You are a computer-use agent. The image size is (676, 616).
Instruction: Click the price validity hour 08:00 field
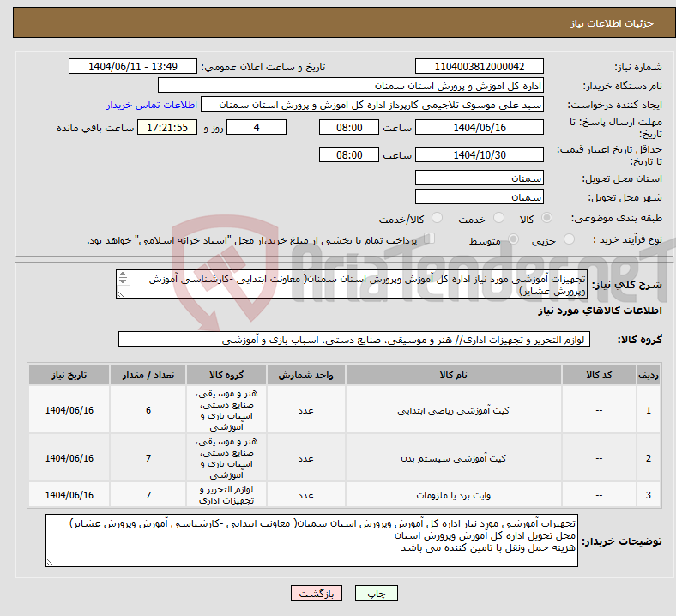[x=349, y=154]
